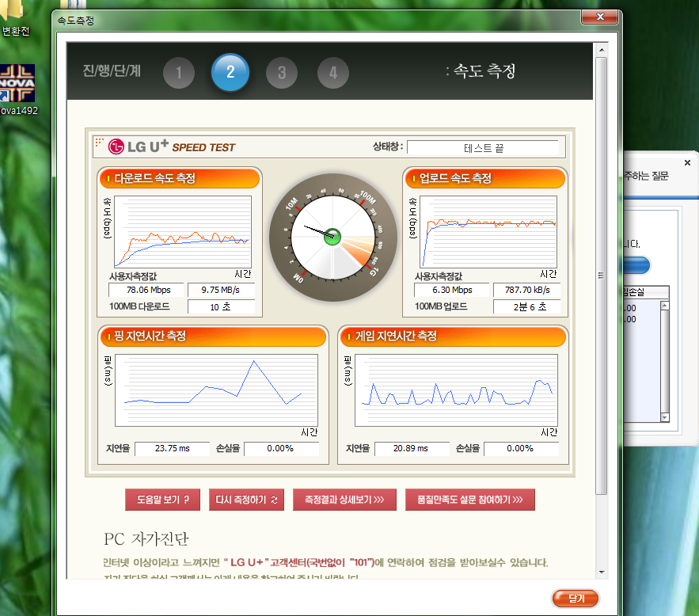
Task: Close the 속도측정 window
Action: point(599,17)
